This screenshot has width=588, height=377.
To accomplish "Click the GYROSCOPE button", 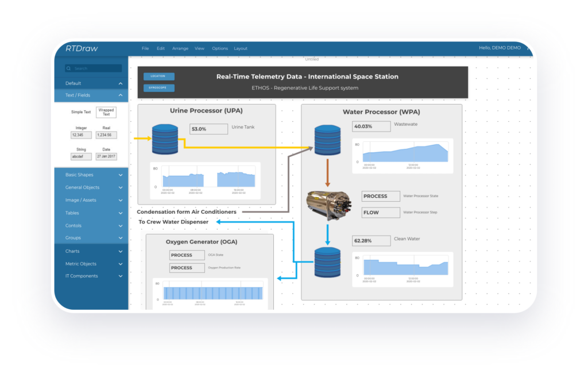I will point(158,88).
